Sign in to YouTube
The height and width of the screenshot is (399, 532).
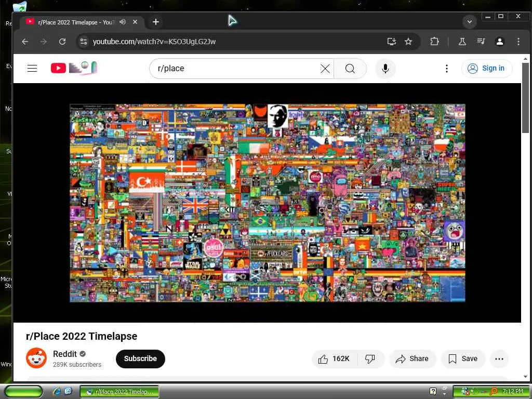click(486, 68)
